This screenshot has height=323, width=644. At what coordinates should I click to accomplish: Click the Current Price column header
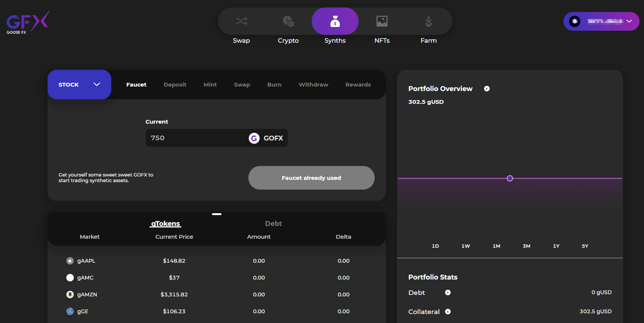174,237
